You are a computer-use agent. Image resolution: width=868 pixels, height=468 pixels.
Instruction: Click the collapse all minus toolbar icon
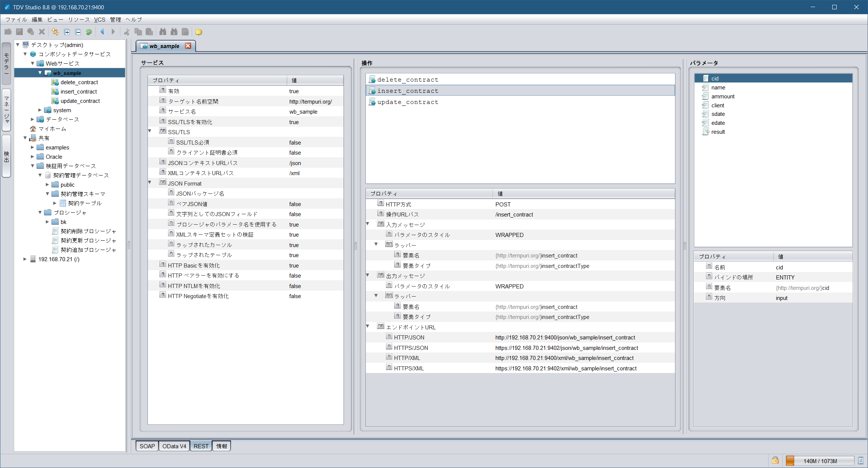[78, 32]
